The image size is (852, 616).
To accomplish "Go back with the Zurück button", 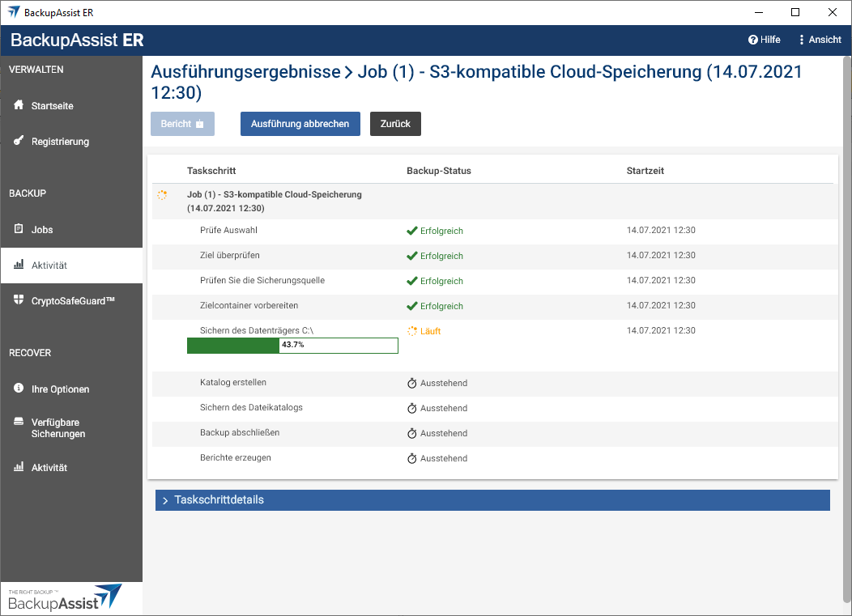I will tap(395, 124).
